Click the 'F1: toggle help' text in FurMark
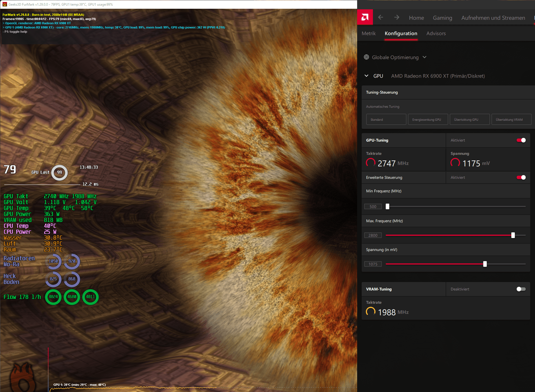535x392 pixels. pos(15,32)
